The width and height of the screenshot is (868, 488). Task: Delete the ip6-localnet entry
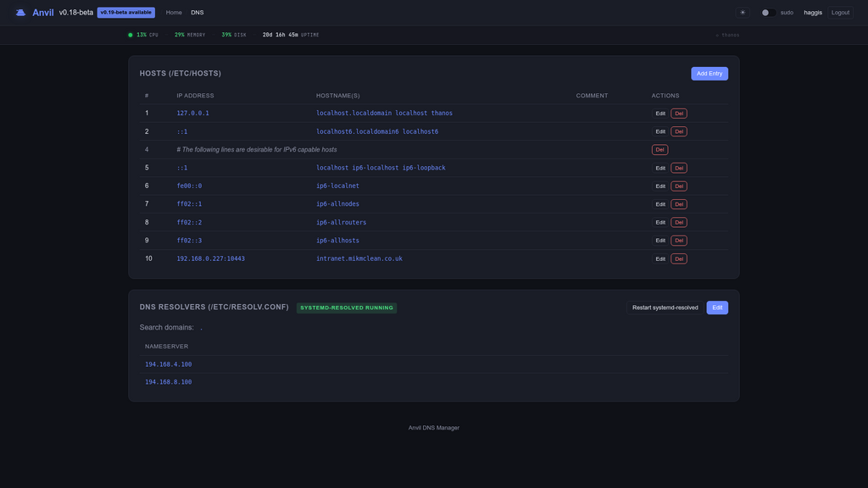[679, 186]
